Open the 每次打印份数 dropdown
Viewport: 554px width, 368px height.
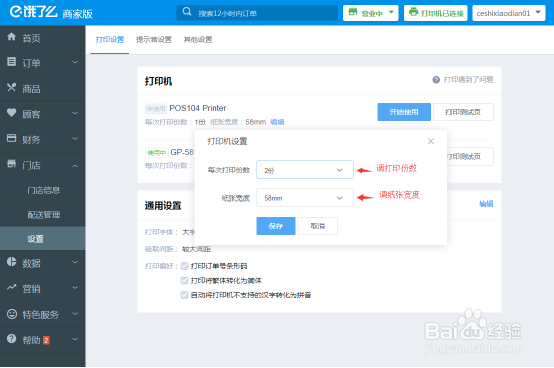pos(305,170)
